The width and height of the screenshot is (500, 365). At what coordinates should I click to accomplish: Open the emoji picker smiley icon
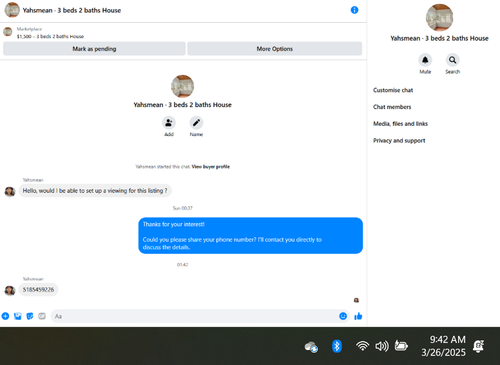(x=343, y=316)
